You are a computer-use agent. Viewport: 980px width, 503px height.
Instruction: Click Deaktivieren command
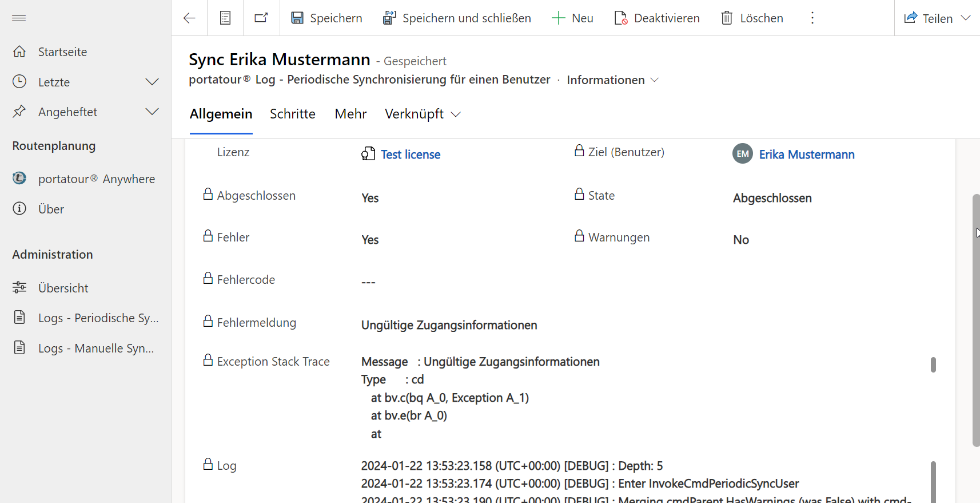coord(657,18)
